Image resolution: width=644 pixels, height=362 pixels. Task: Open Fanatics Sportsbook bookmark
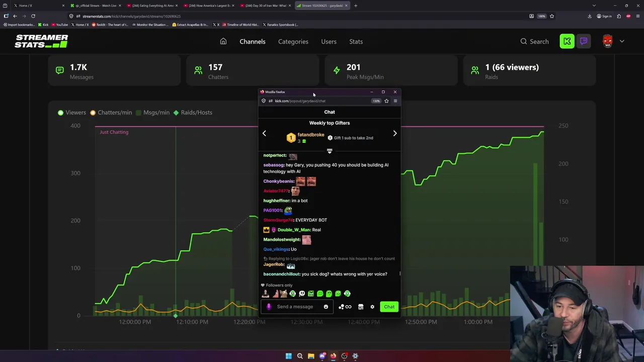(280, 25)
